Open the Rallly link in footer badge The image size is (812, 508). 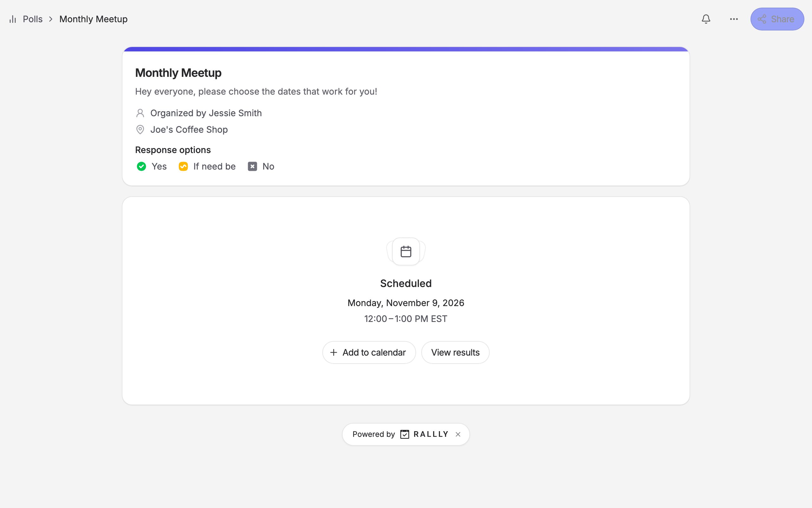[x=424, y=434]
